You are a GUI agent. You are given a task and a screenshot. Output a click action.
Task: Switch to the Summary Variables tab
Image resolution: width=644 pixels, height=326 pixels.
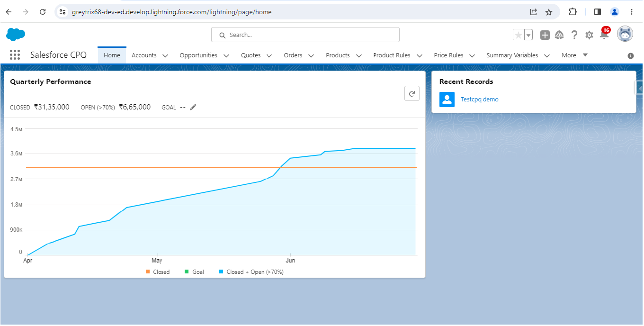[512, 55]
